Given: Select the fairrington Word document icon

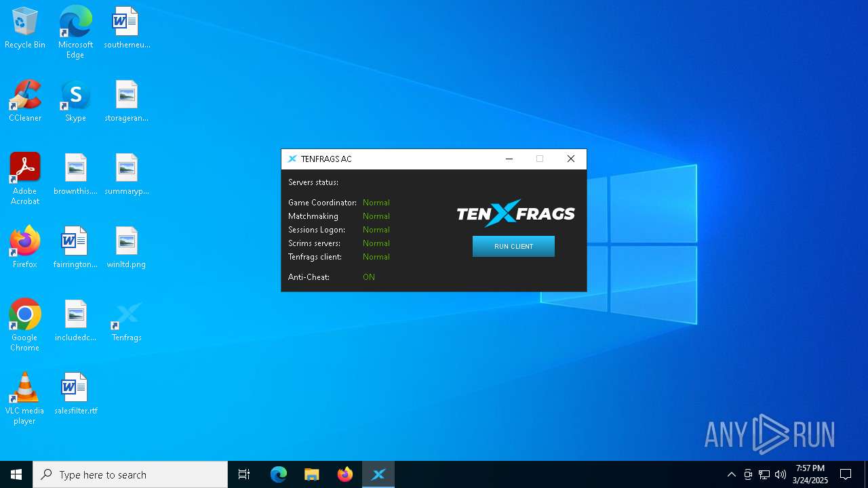Looking at the screenshot, I should [75, 247].
